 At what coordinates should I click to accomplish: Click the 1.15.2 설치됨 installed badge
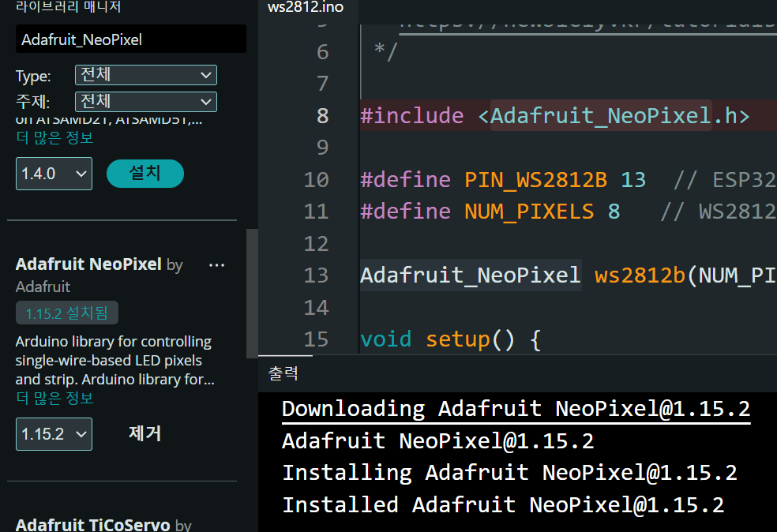[x=67, y=313]
